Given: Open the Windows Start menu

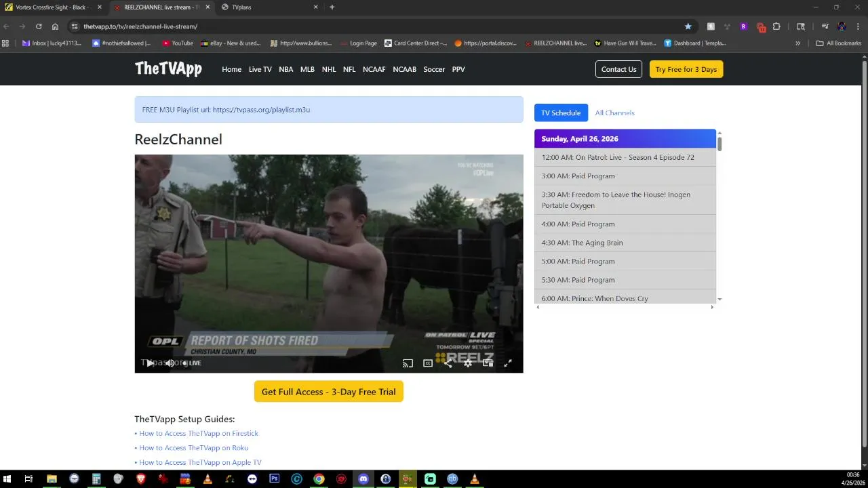Looking at the screenshot, I should coord(8,479).
